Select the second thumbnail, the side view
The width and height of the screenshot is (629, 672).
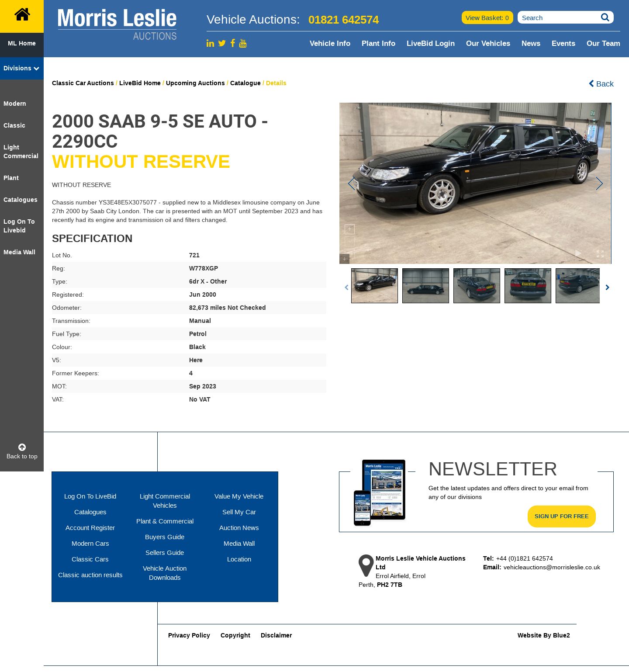coord(425,286)
